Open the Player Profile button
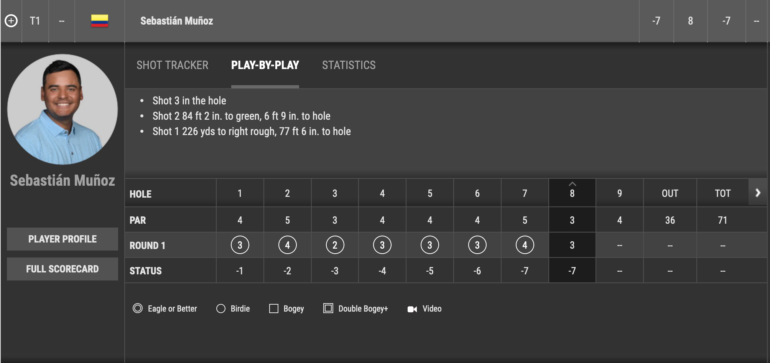The image size is (770, 363). click(x=62, y=239)
